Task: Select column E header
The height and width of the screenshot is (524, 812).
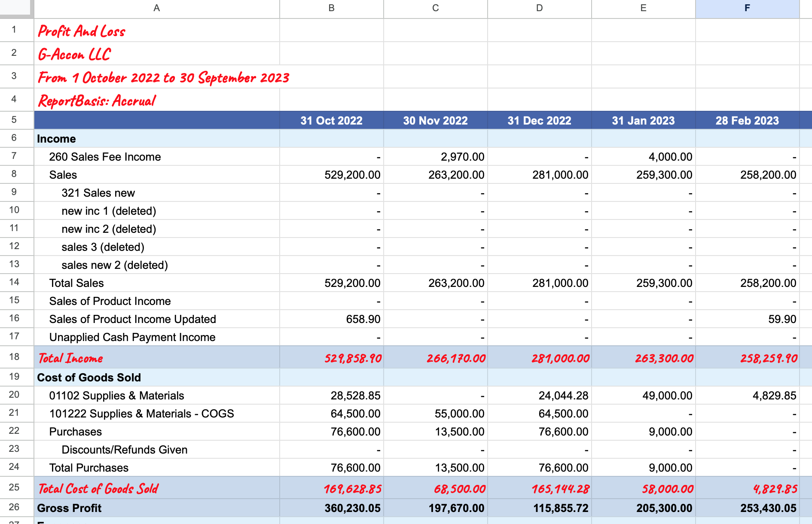Action: tap(644, 9)
